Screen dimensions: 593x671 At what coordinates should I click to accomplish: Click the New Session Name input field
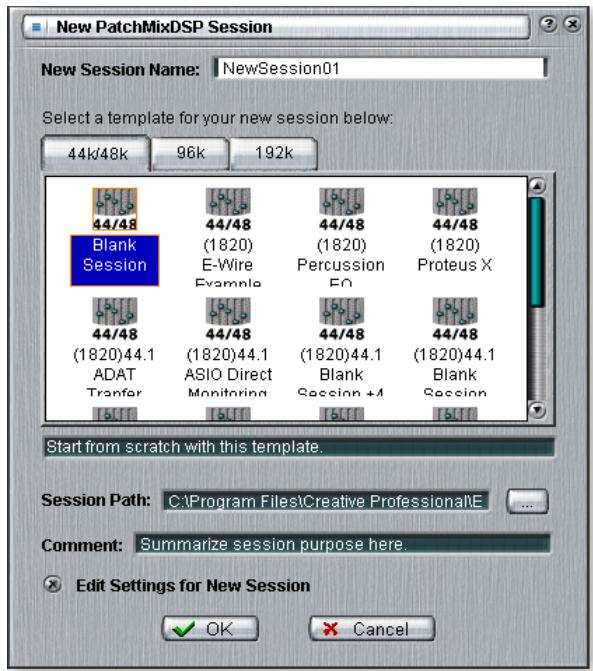380,68
